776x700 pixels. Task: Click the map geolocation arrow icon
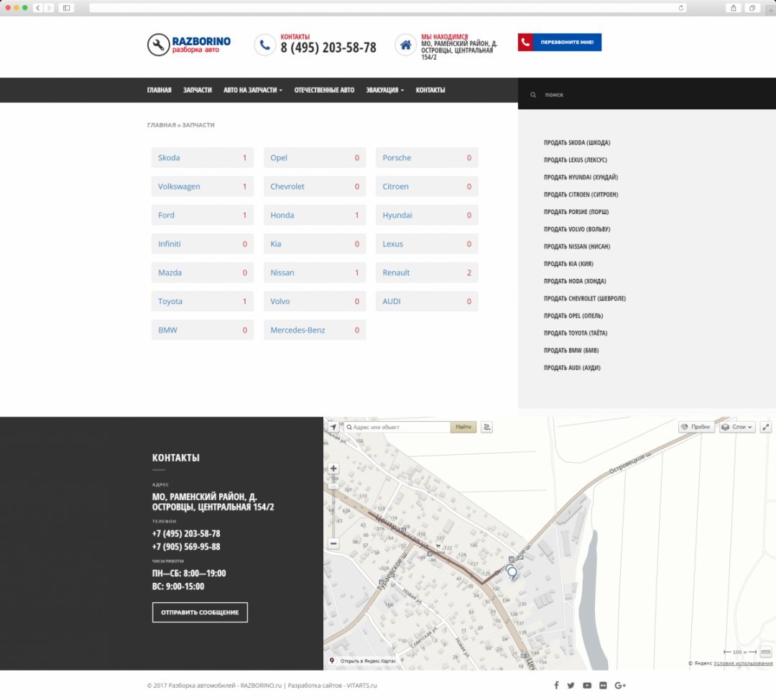(x=333, y=427)
